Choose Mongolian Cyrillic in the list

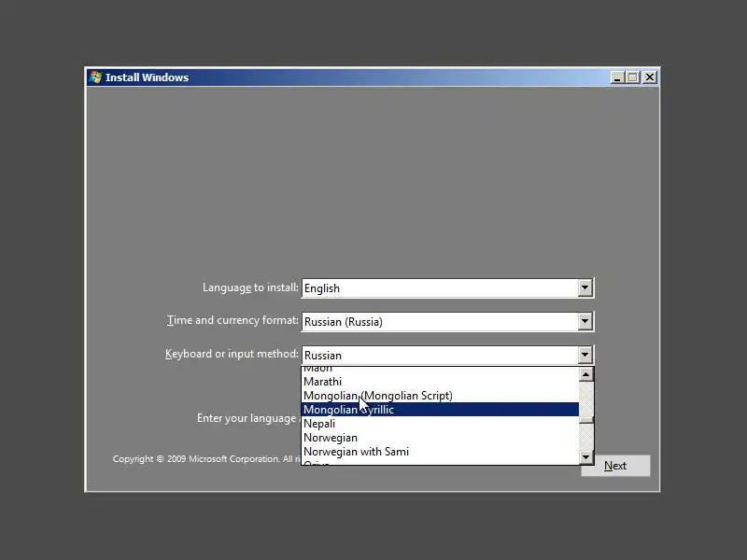click(x=440, y=410)
